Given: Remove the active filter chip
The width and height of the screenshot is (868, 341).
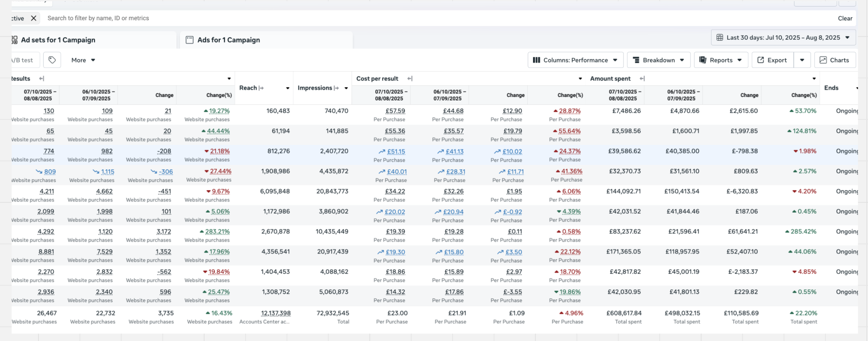Looking at the screenshot, I should pos(34,18).
